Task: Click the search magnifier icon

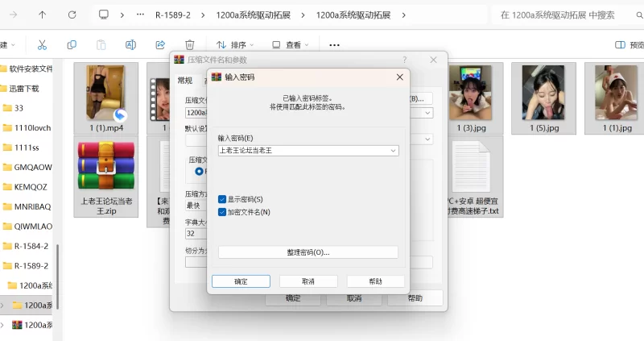Action: point(639,15)
